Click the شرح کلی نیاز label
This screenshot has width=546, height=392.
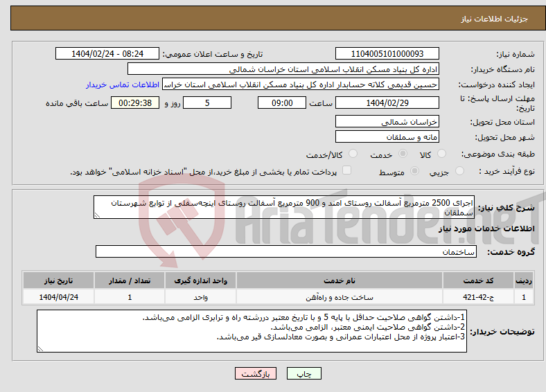coord(507,208)
